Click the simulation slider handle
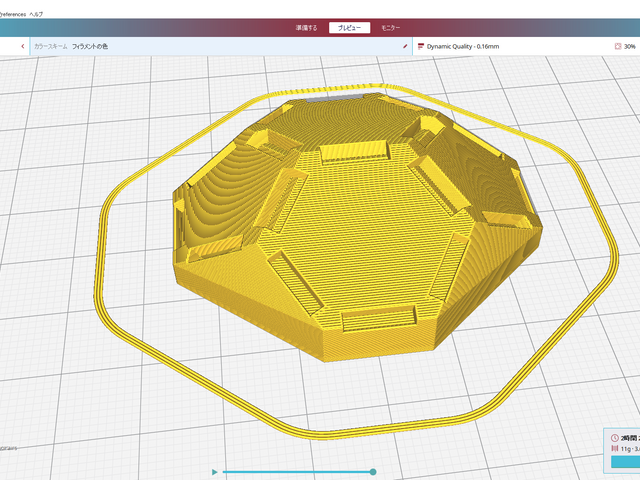 (x=373, y=471)
